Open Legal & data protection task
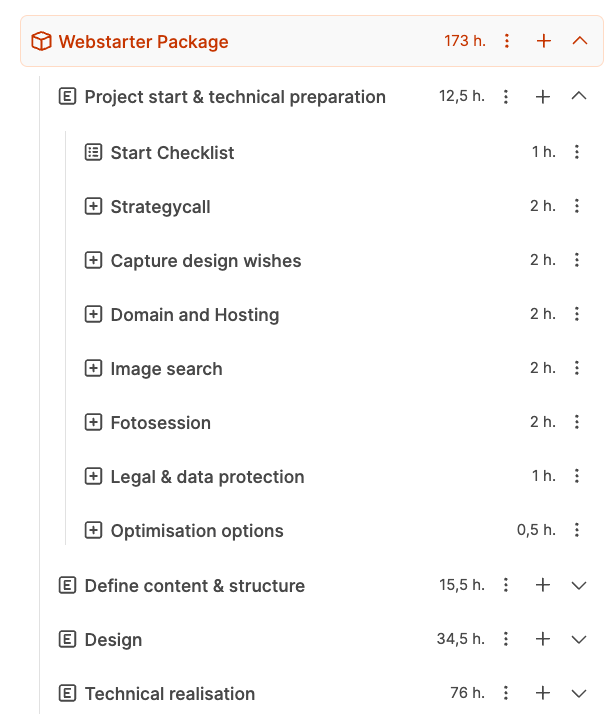Viewport: 613px width, 714px height. pos(207,477)
